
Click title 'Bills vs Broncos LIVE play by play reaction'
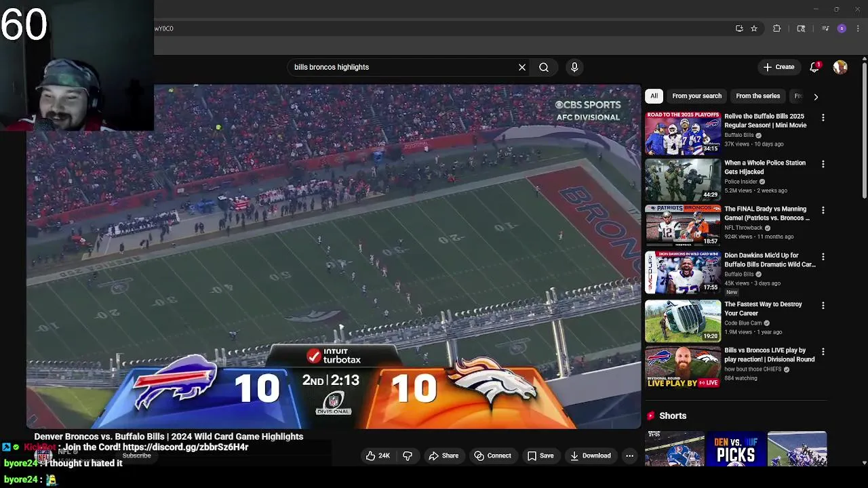coord(770,355)
